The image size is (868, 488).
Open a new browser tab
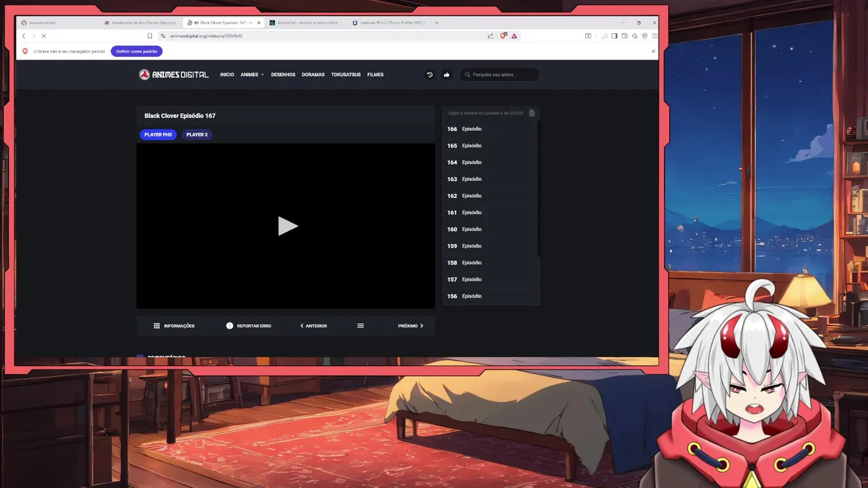tap(436, 22)
